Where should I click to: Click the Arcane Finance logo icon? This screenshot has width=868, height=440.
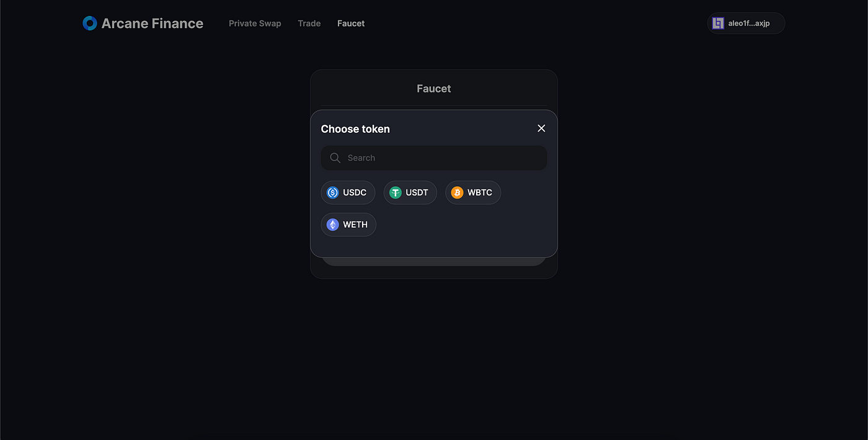point(89,23)
